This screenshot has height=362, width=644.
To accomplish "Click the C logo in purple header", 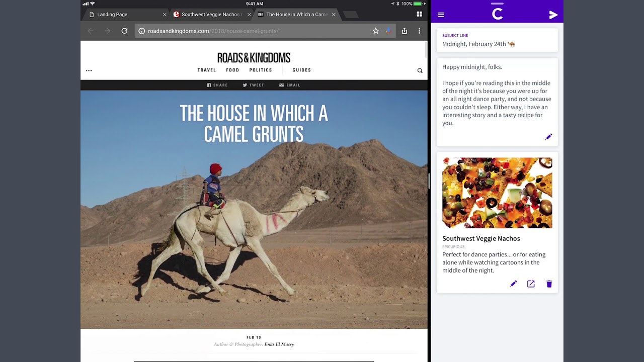I will point(497,14).
